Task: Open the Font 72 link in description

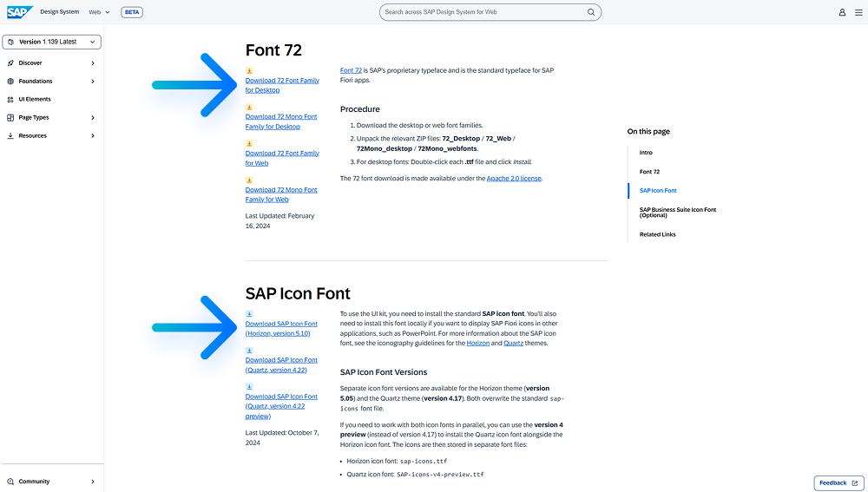Action: 351,70
